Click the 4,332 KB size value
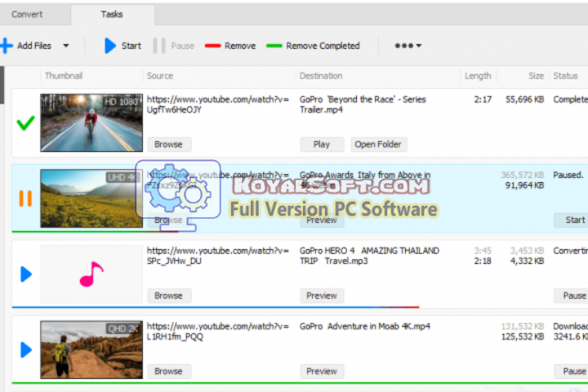588x392 pixels. pyautogui.click(x=527, y=261)
